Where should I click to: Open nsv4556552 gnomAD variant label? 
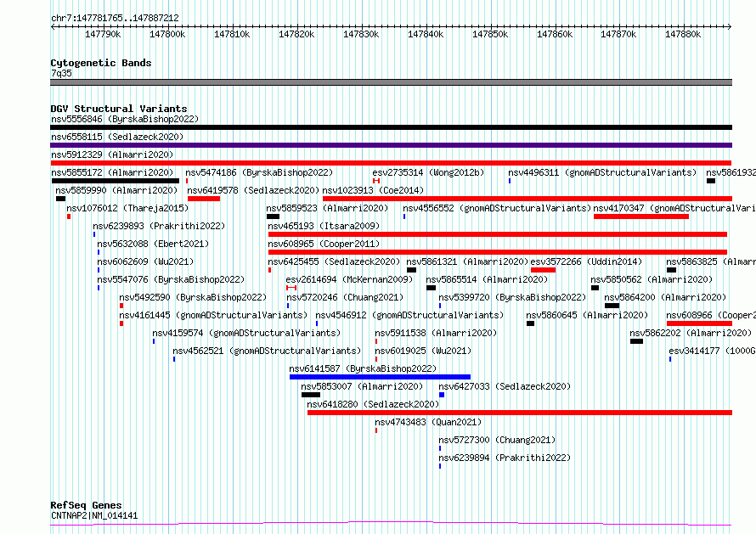[x=497, y=208]
